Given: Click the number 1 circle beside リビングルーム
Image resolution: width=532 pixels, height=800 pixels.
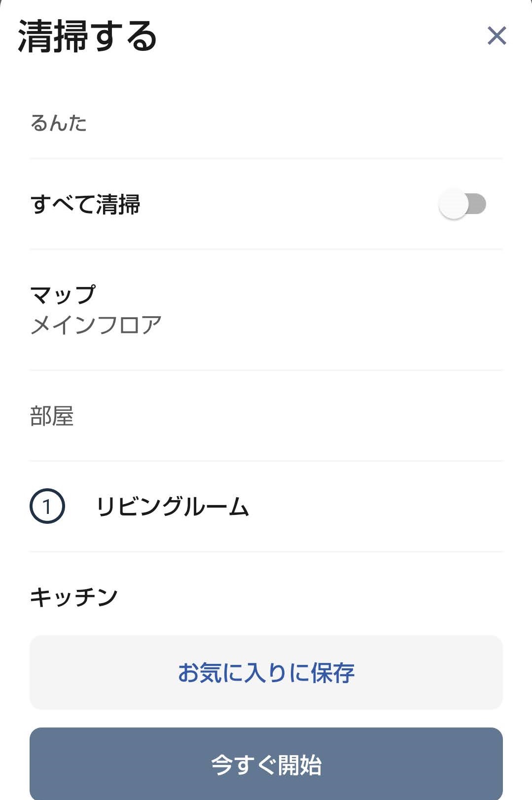Looking at the screenshot, I should (x=47, y=506).
